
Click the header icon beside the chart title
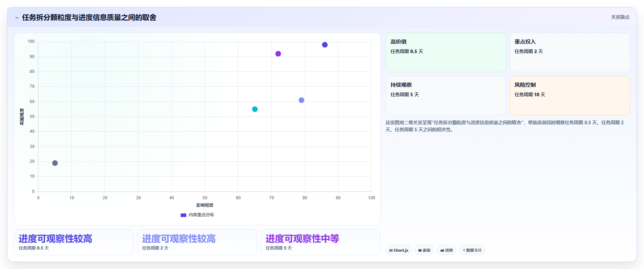point(17,18)
